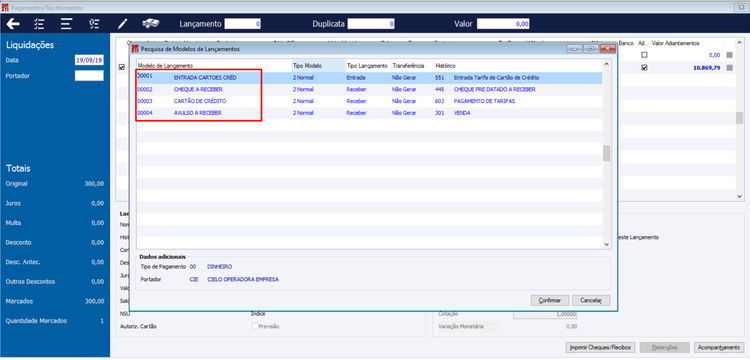Click the back arrow icon in toolbar

13,24
